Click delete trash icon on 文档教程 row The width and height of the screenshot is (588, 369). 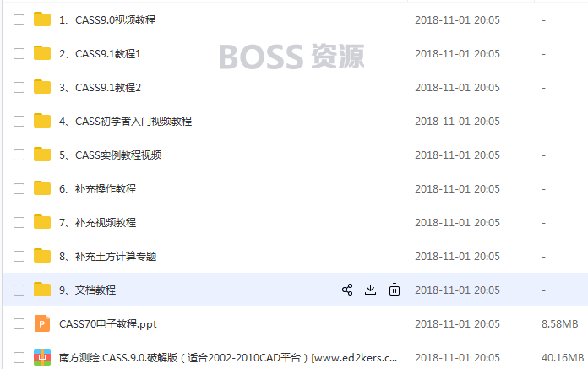(395, 290)
